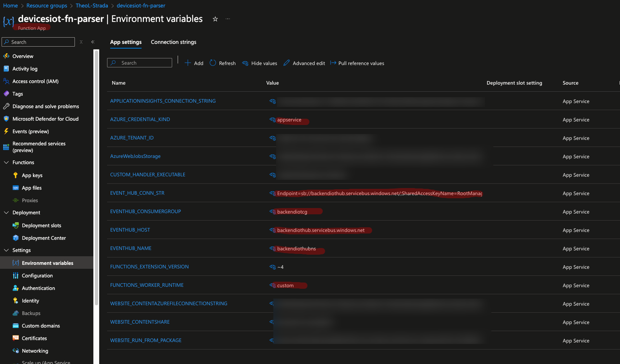Open Custom domains
The width and height of the screenshot is (620, 364).
pyautogui.click(x=41, y=326)
